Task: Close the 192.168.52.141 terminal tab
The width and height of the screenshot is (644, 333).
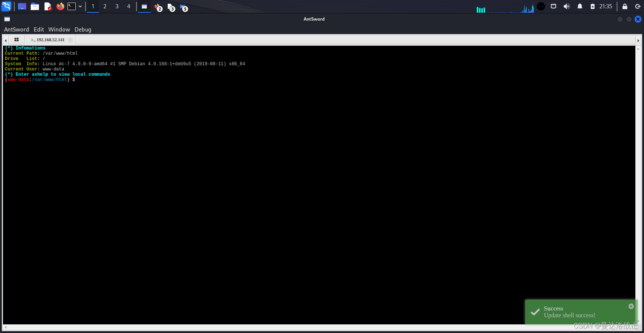Action: click(70, 40)
